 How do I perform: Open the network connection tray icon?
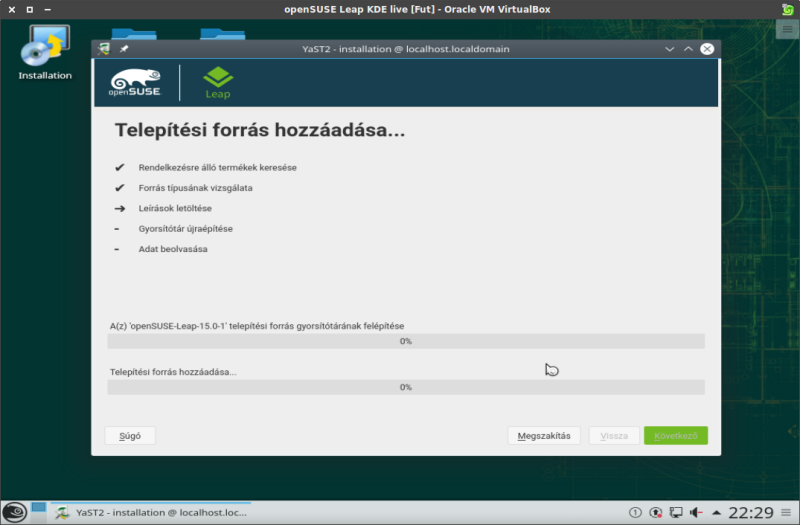676,512
